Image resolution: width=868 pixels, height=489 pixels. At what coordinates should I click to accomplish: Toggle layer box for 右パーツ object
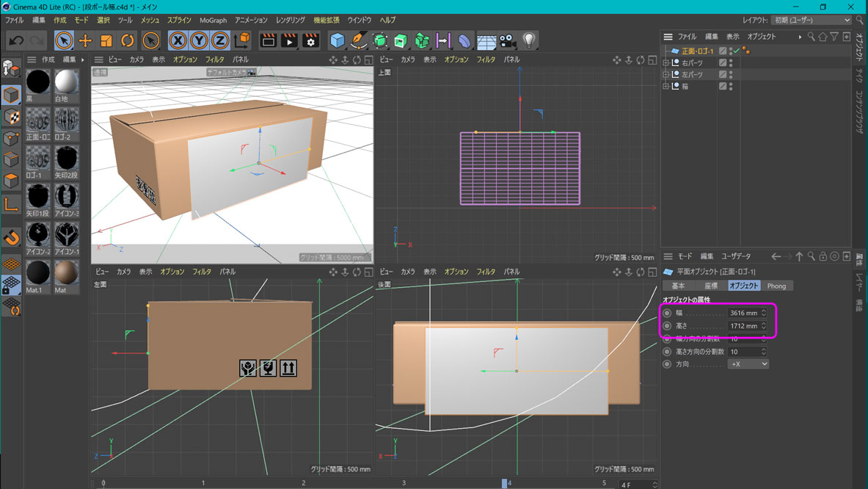(723, 63)
